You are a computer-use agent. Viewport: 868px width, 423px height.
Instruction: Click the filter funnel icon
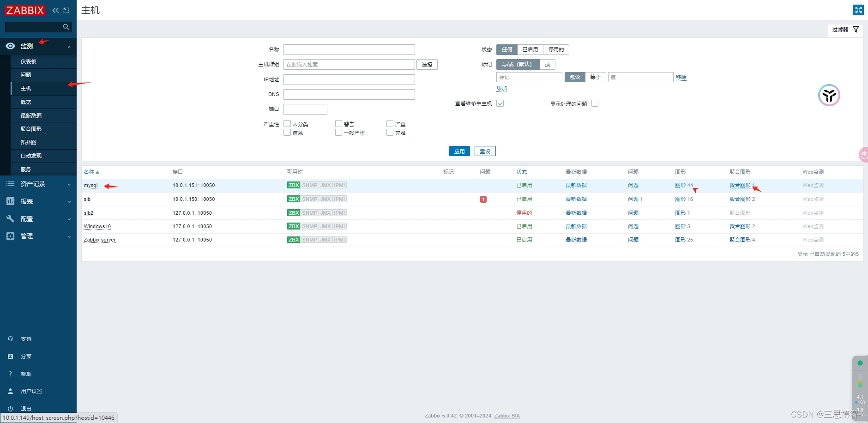pos(856,30)
